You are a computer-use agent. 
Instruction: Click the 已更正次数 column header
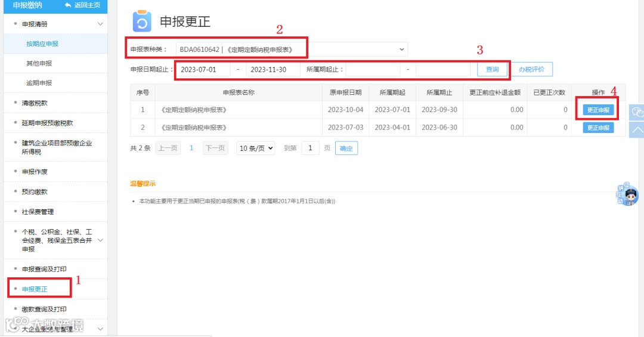[549, 93]
